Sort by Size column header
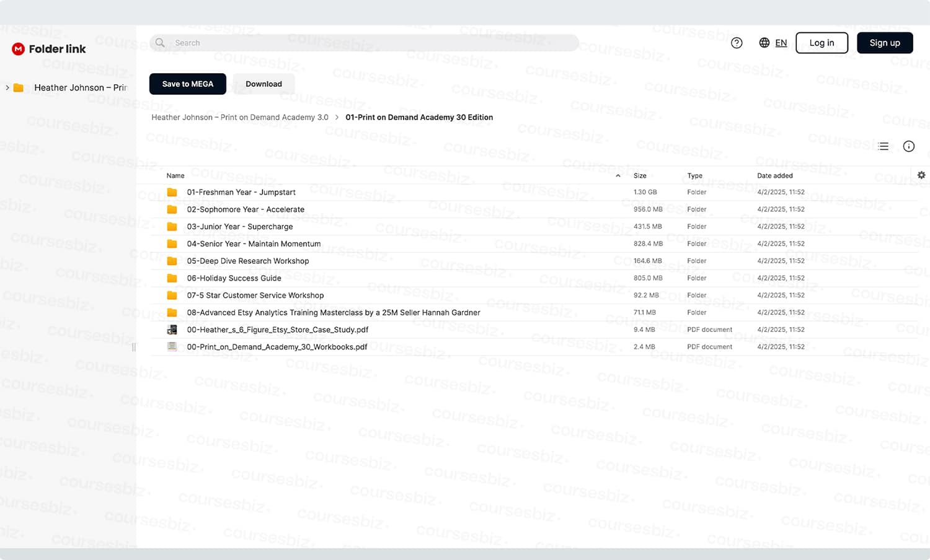Viewport: 930px width, 560px height. pyautogui.click(x=640, y=176)
